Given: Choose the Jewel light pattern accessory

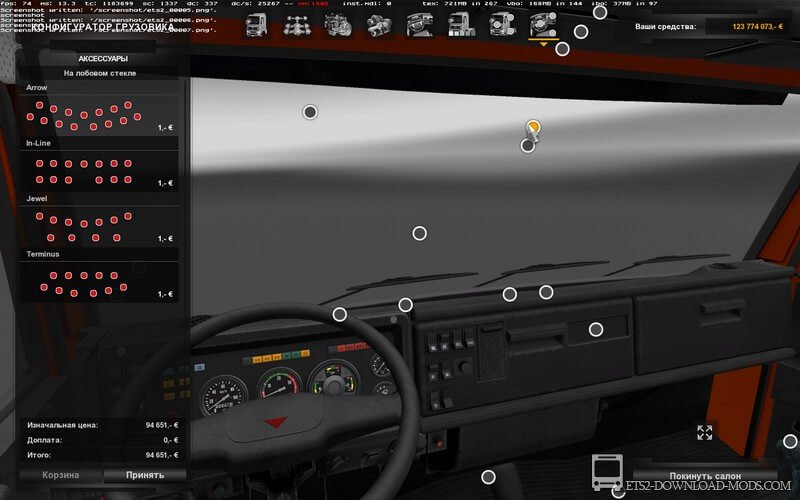Looking at the screenshot, I should click(99, 227).
